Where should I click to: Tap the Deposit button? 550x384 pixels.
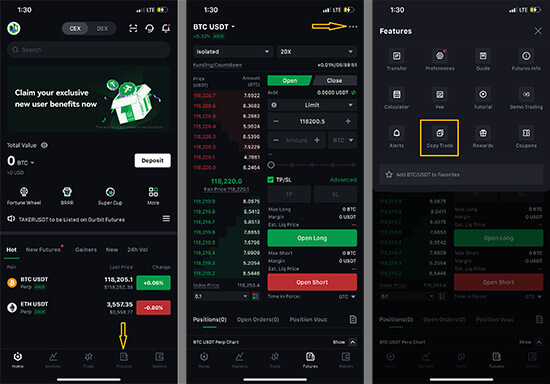click(153, 160)
